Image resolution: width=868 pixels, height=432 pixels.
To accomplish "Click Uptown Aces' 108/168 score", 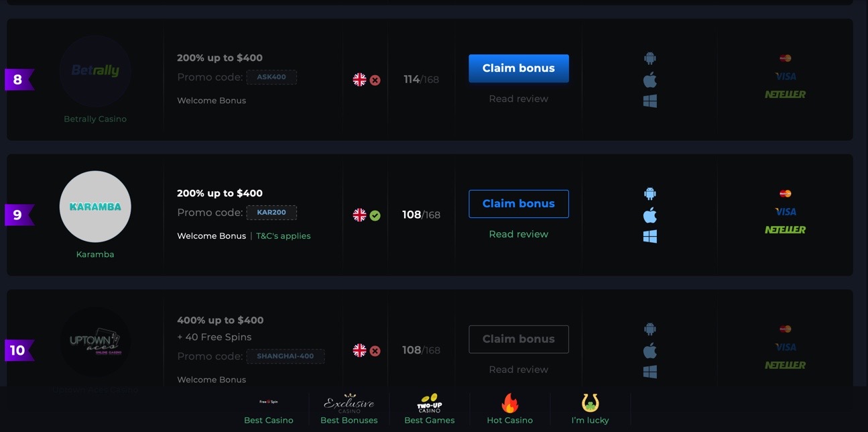I will [421, 350].
